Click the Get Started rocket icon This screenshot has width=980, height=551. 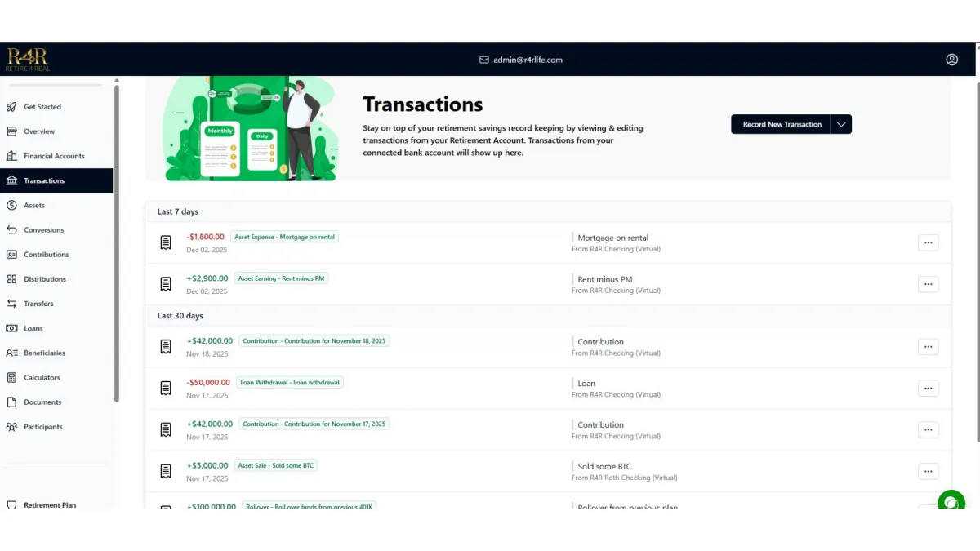pos(11,107)
